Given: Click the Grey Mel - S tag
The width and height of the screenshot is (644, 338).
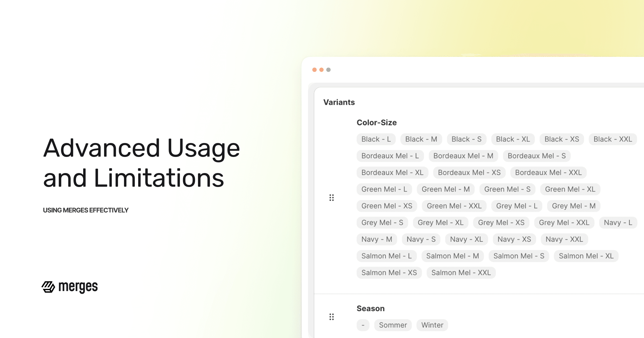Looking at the screenshot, I should click(x=382, y=222).
